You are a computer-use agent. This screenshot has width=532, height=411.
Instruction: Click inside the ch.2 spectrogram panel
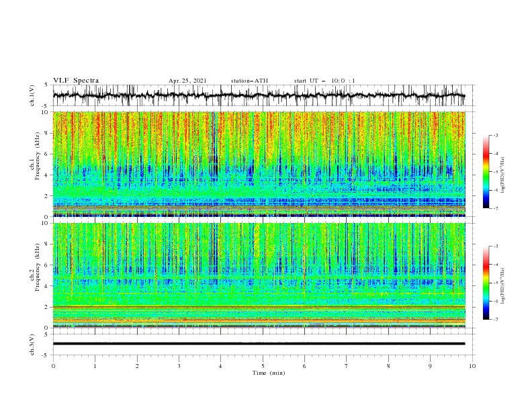(x=259, y=275)
